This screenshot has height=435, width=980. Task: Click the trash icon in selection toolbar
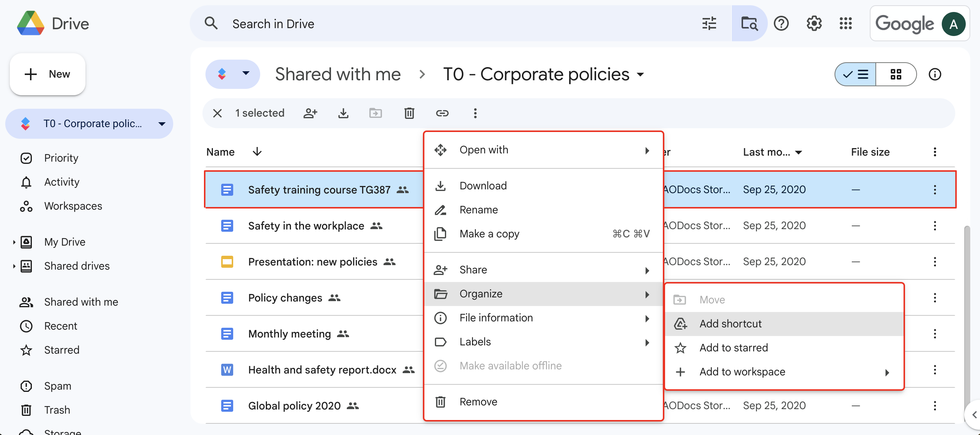(409, 113)
